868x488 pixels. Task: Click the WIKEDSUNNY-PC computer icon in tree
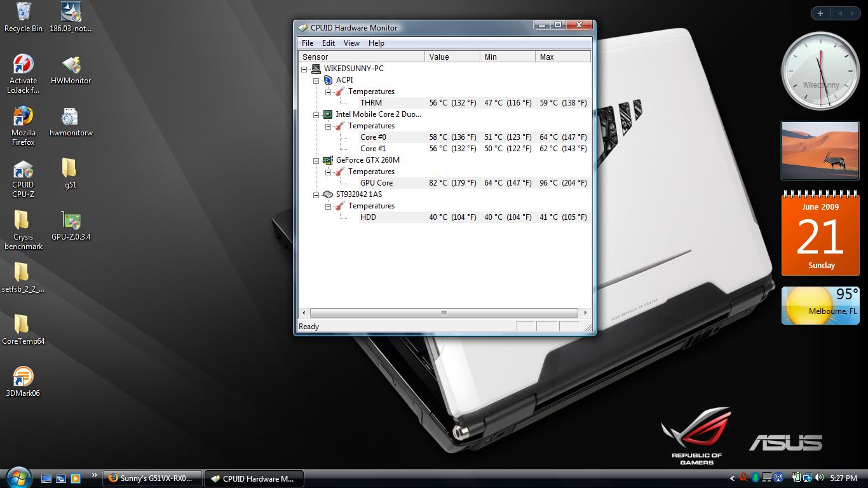(316, 69)
